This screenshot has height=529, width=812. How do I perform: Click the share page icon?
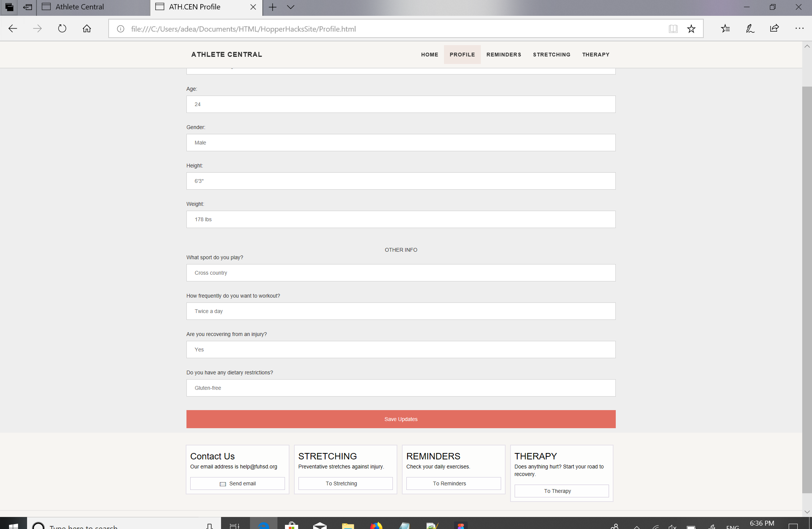pos(774,29)
